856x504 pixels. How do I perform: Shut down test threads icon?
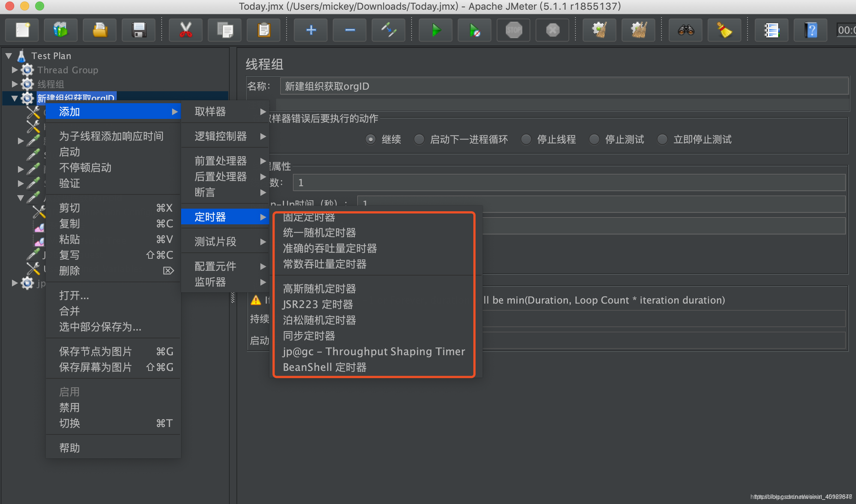553,30
